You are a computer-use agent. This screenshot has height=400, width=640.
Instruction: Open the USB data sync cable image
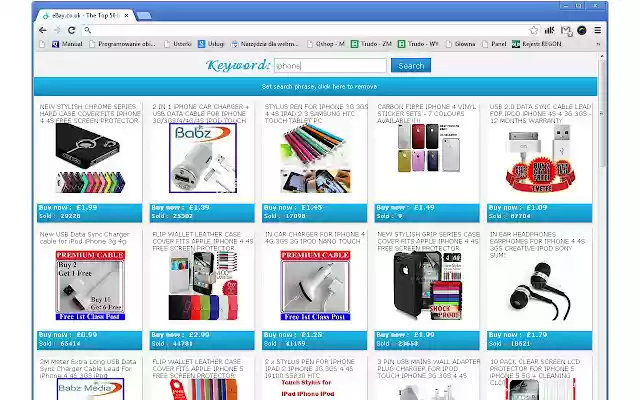point(540,158)
